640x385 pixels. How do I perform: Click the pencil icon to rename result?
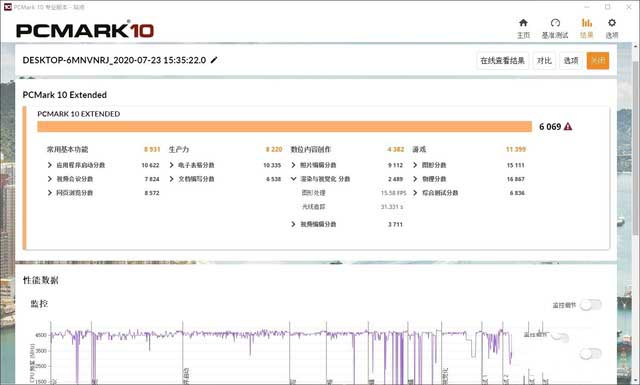(x=214, y=60)
